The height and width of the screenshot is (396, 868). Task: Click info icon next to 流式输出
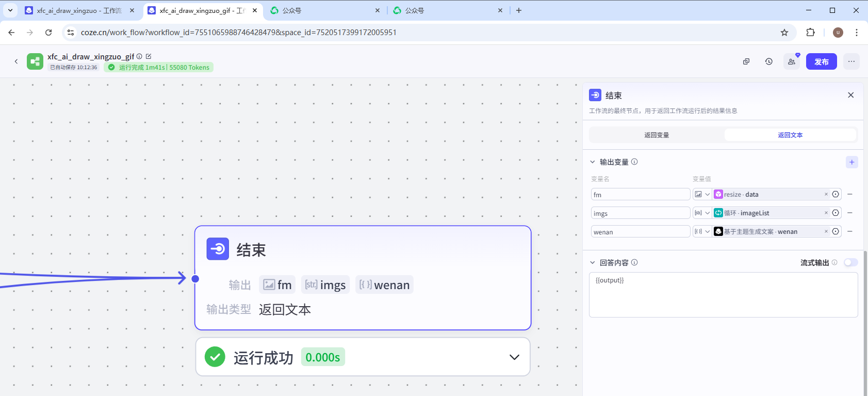(834, 262)
